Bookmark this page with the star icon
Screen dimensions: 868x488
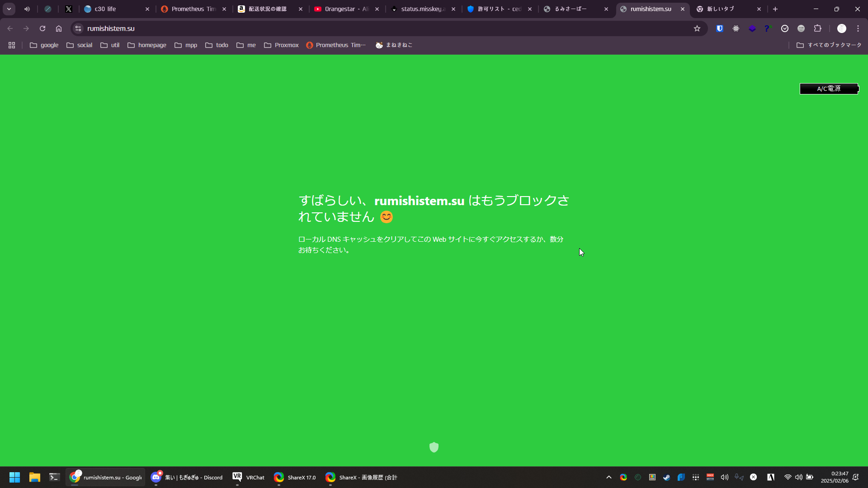click(x=697, y=28)
